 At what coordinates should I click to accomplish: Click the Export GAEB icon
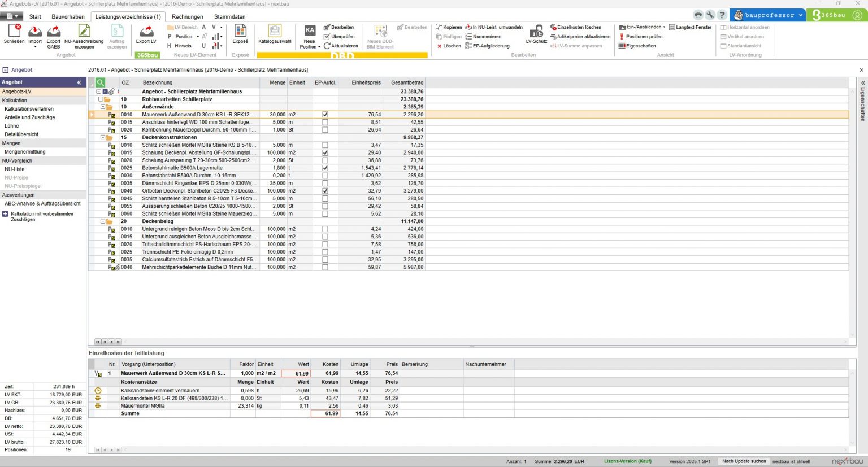[54, 32]
